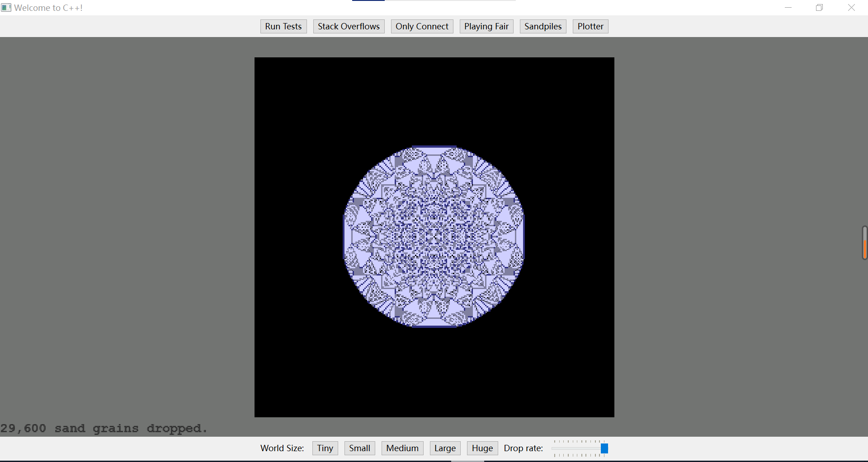Click the orange scrollbar indicator at right edge
This screenshot has height=462, width=868.
[x=865, y=248]
